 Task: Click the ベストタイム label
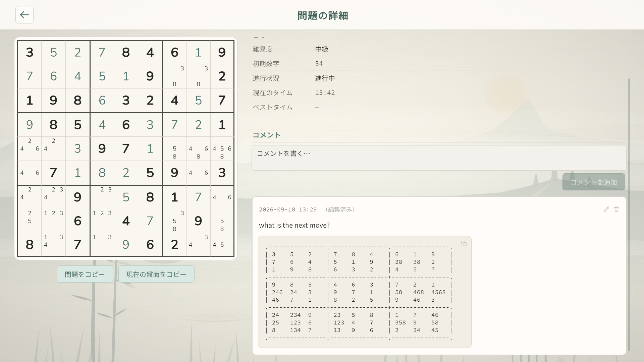(273, 107)
